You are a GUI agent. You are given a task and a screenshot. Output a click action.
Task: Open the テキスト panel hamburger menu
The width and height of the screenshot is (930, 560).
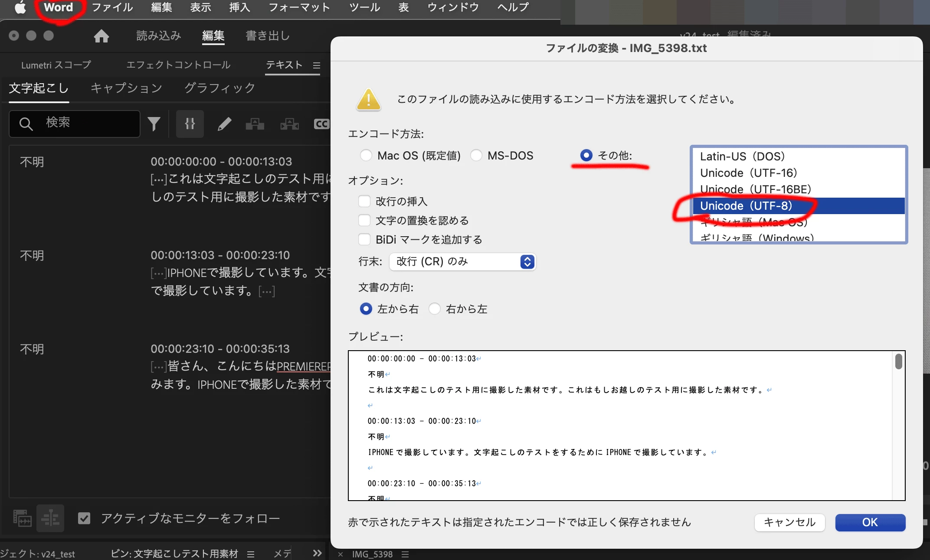[x=317, y=65]
